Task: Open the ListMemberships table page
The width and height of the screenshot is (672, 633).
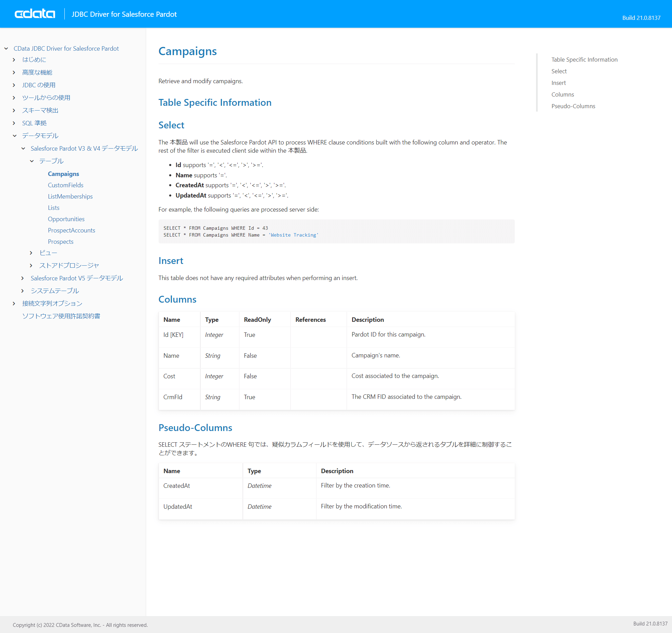Action: (x=70, y=197)
